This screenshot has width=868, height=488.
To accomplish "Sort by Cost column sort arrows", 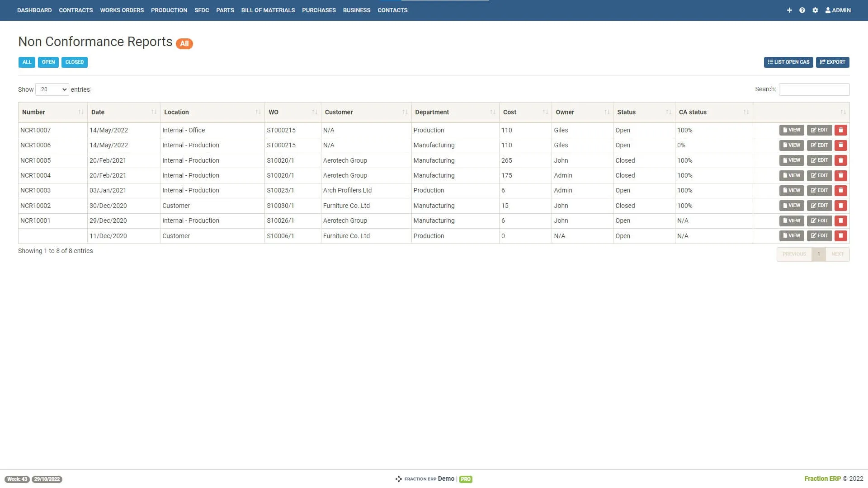I will [545, 112].
